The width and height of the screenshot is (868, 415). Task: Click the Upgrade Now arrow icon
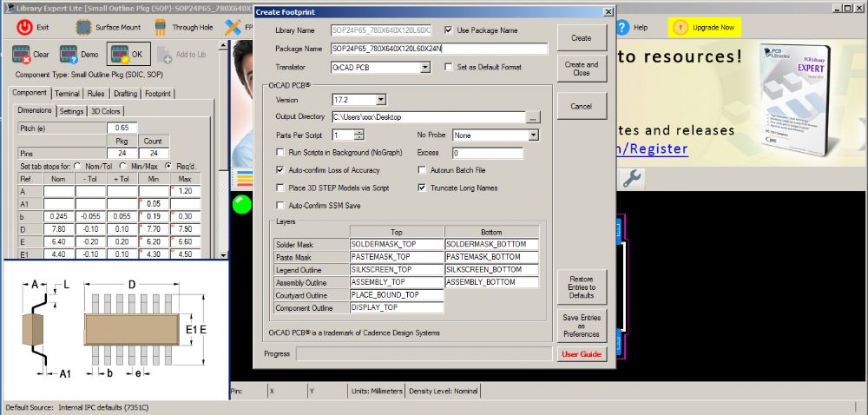681,27
